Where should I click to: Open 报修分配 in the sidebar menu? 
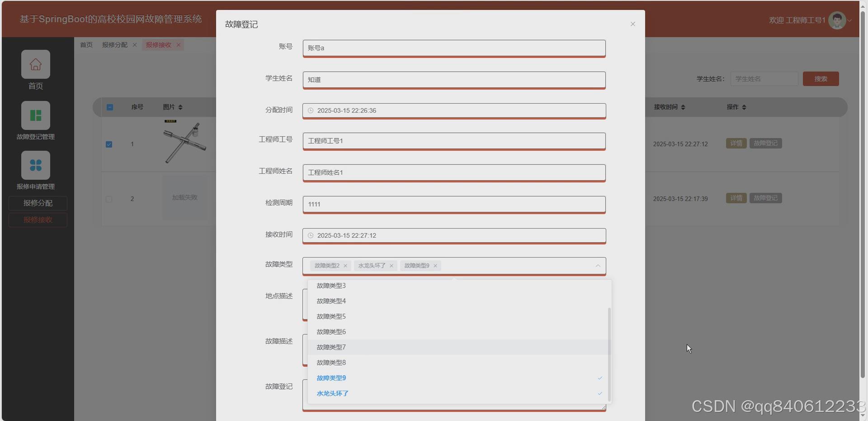click(38, 203)
